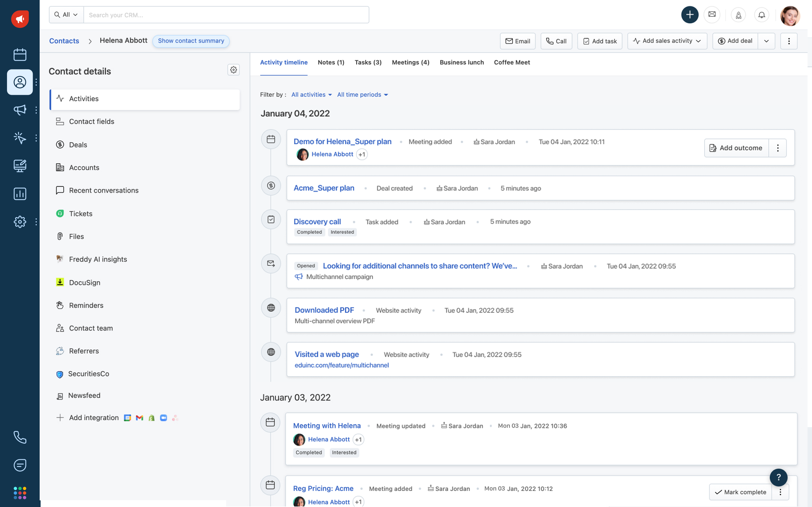Screen dimensions: 812x507
Task: Switch to the Meetings (4) tab
Action: (x=410, y=62)
